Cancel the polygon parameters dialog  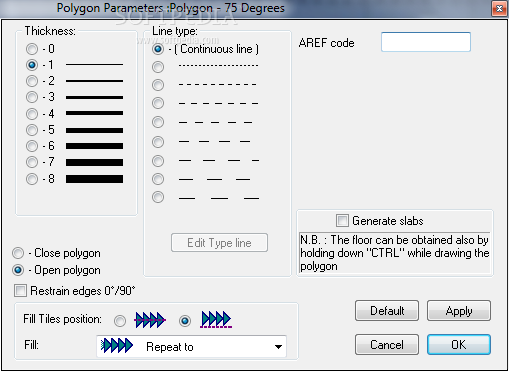(x=387, y=345)
